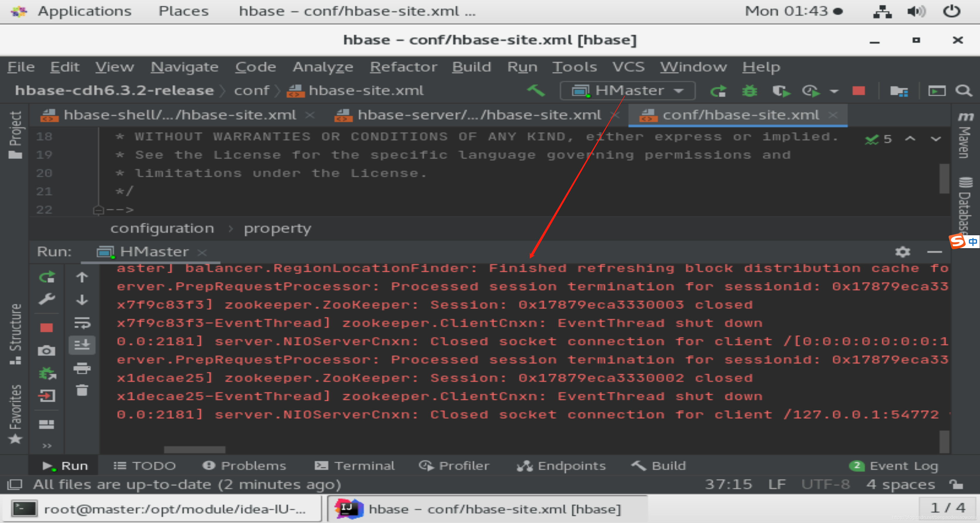Toggle scroll to end of console
The width and height of the screenshot is (980, 523).
82,345
